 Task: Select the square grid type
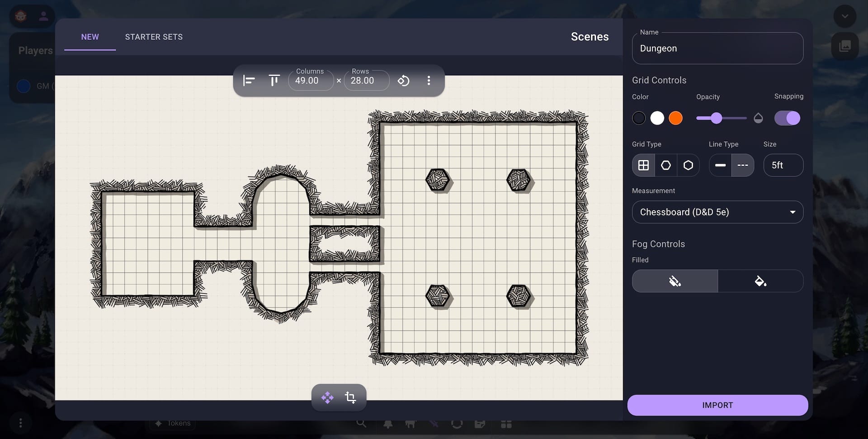[x=643, y=165]
